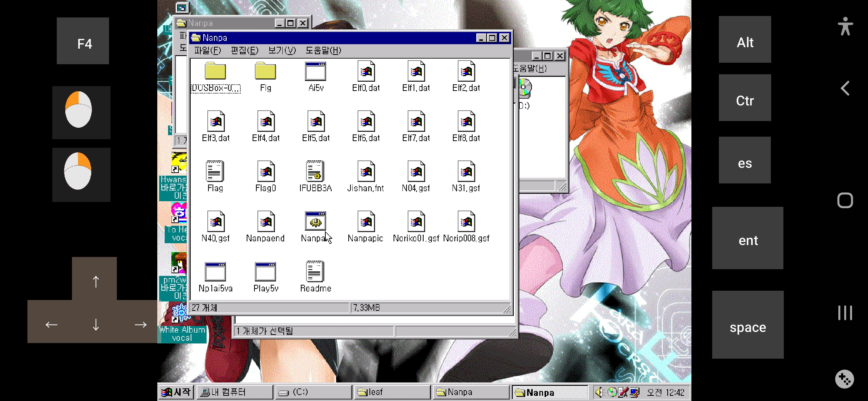Select the Play5v program icon
The width and height of the screenshot is (868, 401).
pyautogui.click(x=265, y=272)
